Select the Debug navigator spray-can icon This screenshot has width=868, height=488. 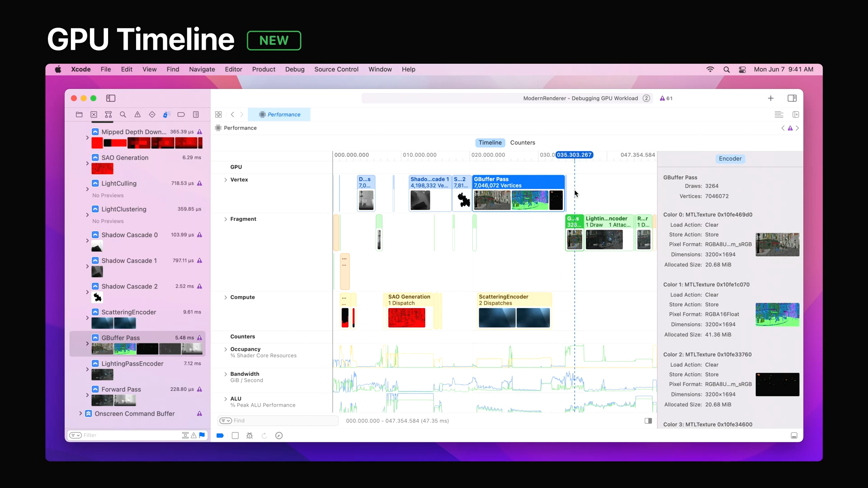166,115
